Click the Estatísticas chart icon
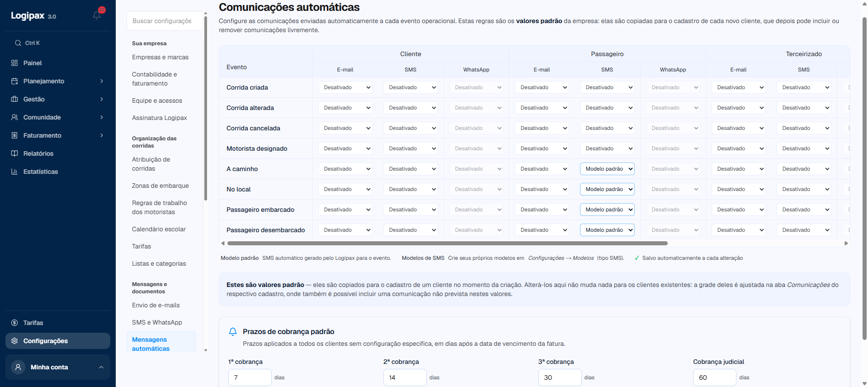The width and height of the screenshot is (868, 387). (14, 172)
